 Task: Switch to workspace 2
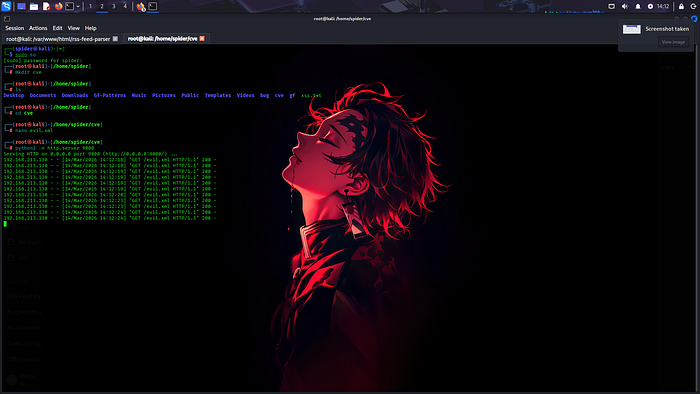[102, 6]
